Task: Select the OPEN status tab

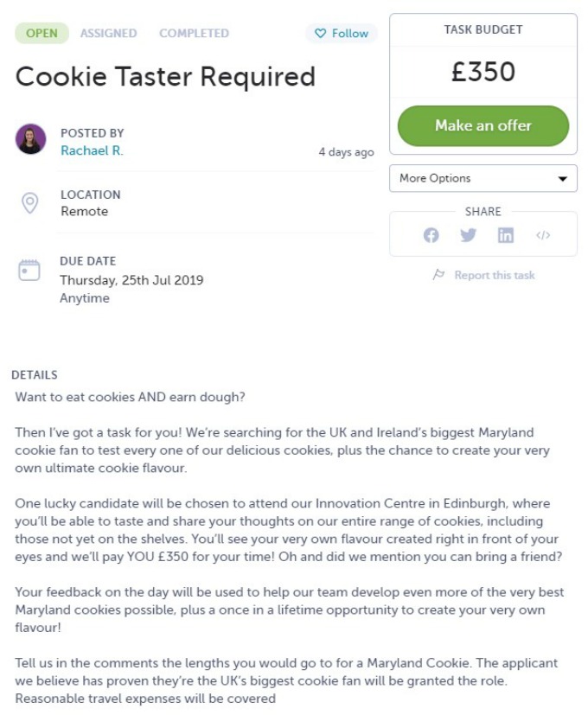Action: click(x=42, y=34)
